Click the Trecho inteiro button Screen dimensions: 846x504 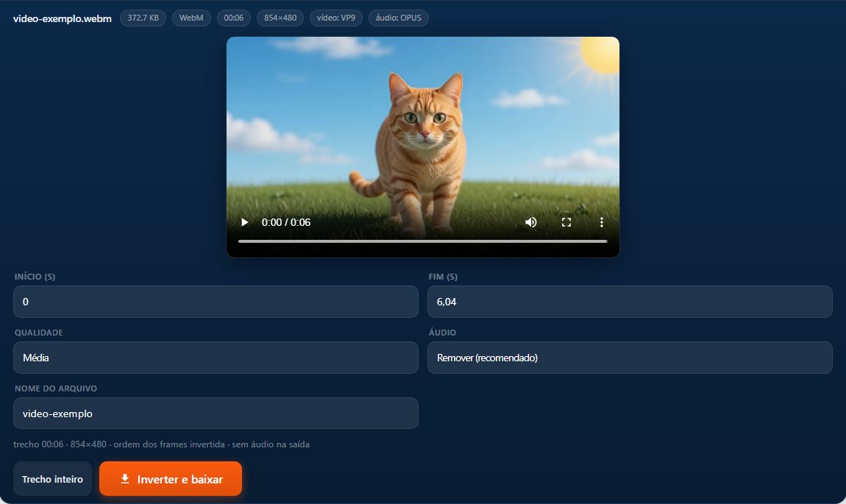[52, 479]
